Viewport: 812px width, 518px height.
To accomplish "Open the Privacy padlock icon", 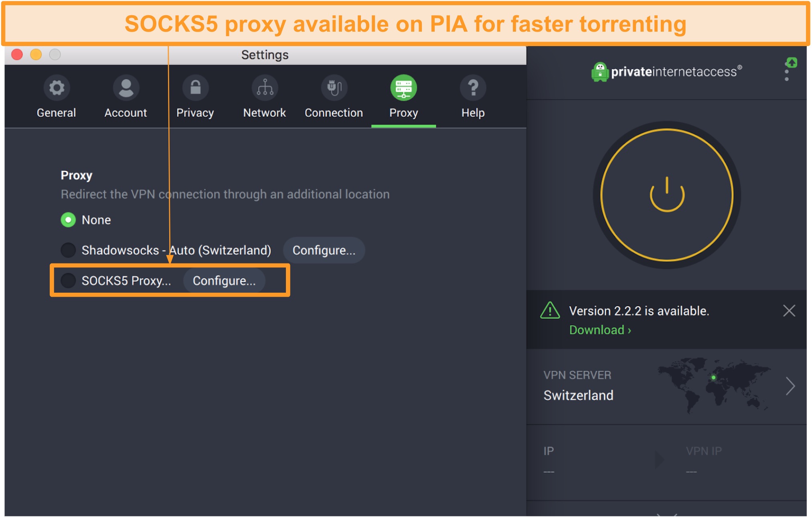I will (x=195, y=87).
